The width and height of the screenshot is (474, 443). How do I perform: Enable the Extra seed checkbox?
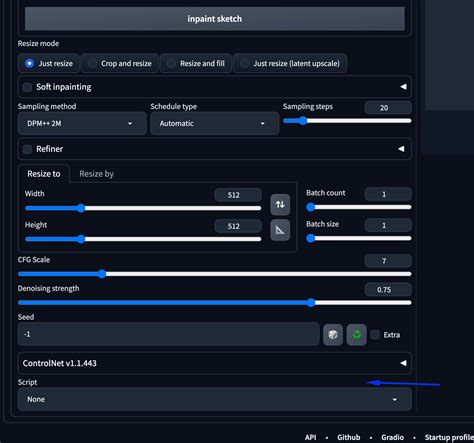coord(375,334)
